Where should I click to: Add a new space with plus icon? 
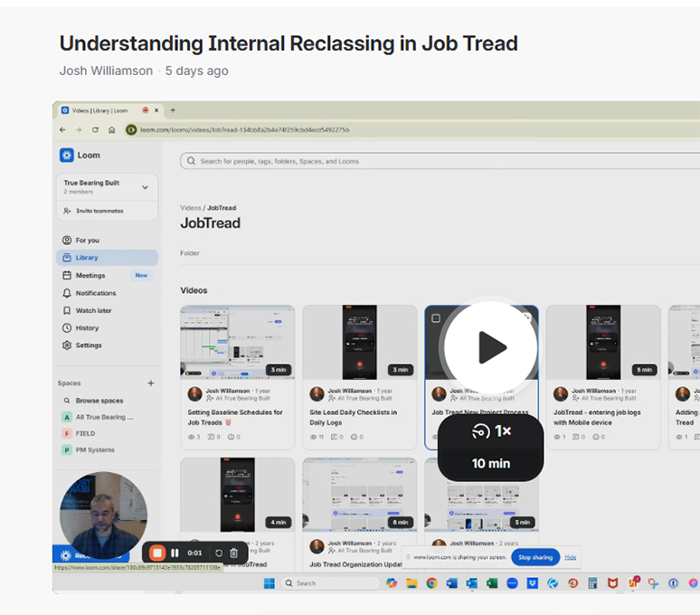pos(151,383)
